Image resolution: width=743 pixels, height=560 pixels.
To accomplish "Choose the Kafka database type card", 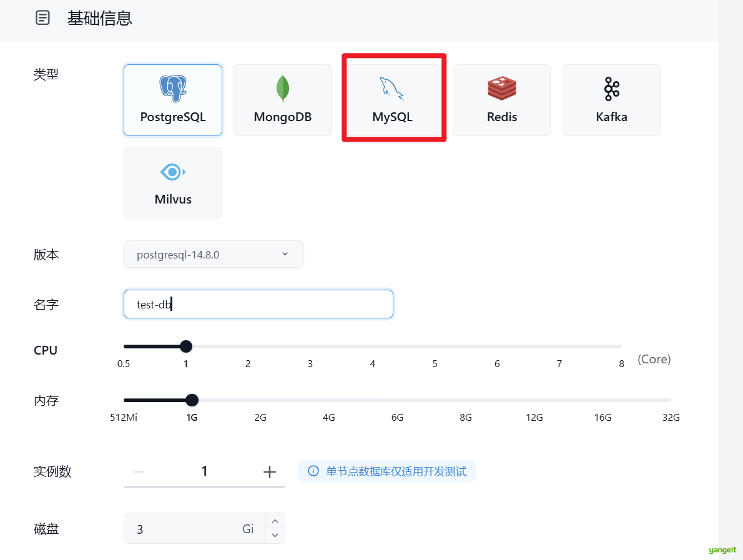I will point(612,100).
